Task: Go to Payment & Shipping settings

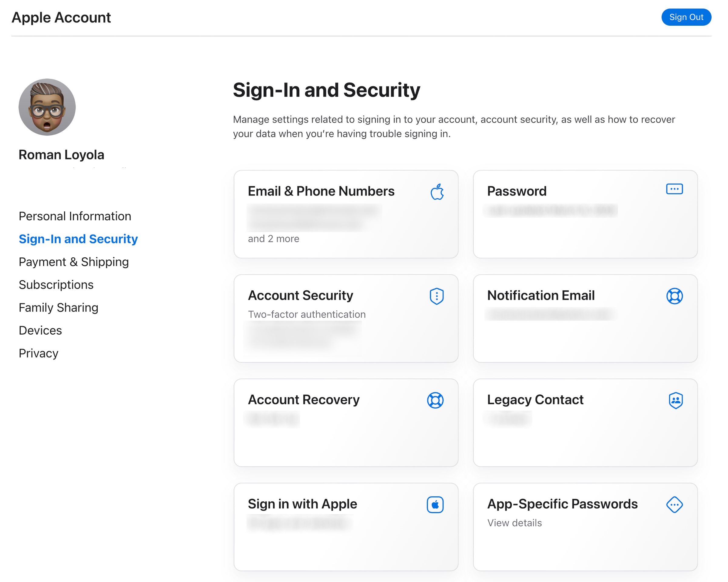Action: click(74, 262)
